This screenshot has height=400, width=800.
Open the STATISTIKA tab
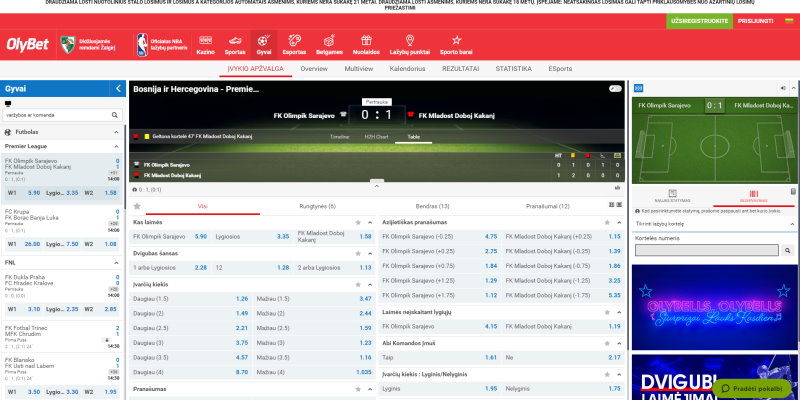click(513, 68)
